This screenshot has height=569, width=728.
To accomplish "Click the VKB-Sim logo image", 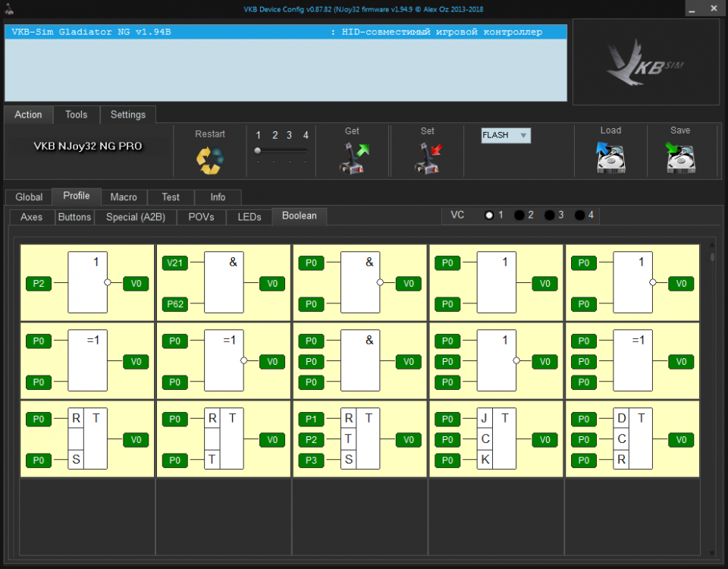I will pyautogui.click(x=645, y=63).
